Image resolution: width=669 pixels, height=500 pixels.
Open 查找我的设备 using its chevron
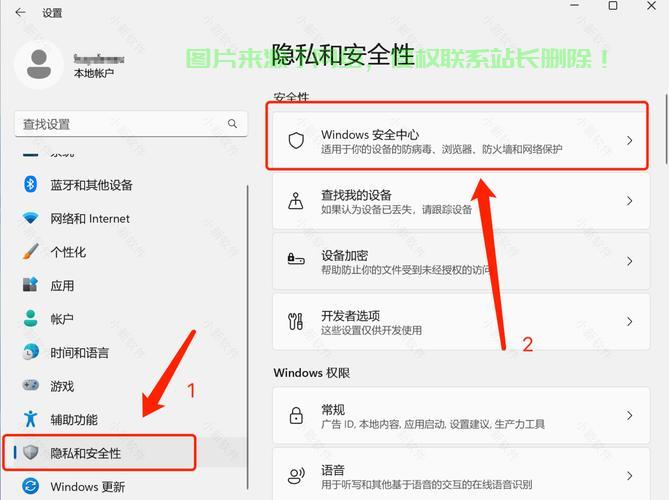click(629, 201)
